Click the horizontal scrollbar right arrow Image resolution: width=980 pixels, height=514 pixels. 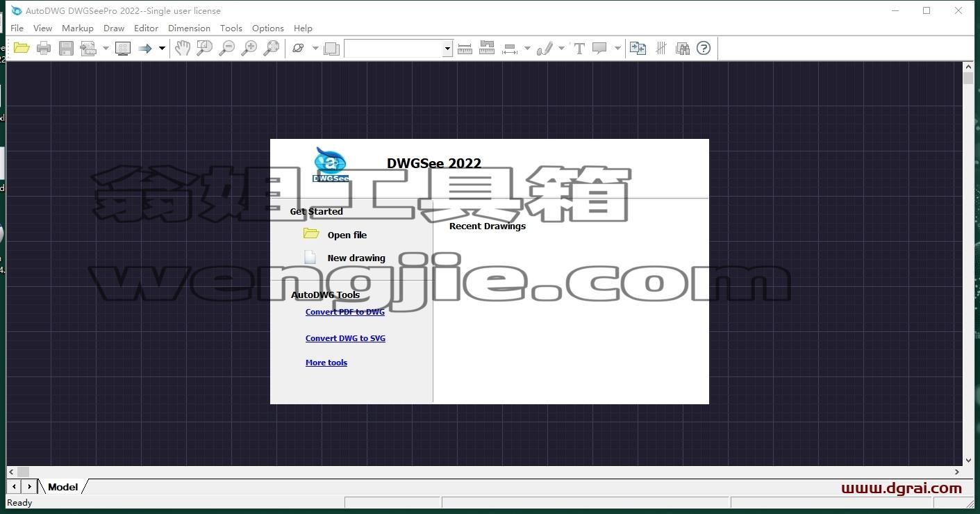pos(958,472)
